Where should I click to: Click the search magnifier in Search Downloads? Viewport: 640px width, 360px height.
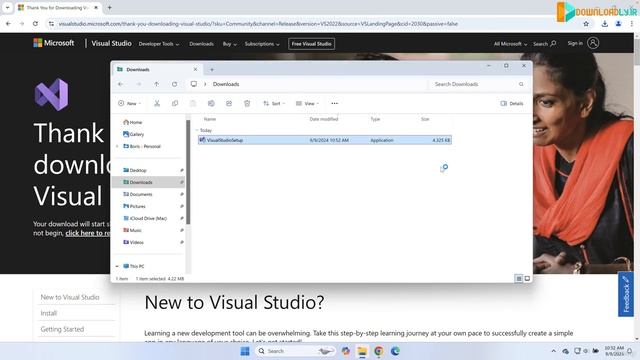[521, 84]
